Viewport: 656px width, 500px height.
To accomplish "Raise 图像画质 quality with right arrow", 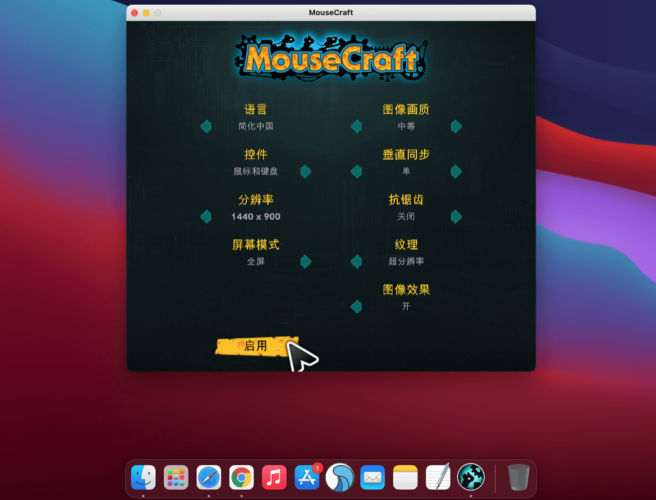I will 456,126.
